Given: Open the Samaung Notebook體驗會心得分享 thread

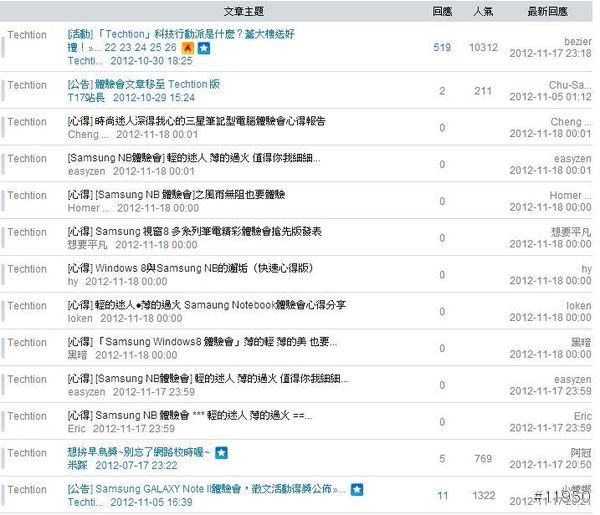Looking at the screenshot, I should 207,305.
